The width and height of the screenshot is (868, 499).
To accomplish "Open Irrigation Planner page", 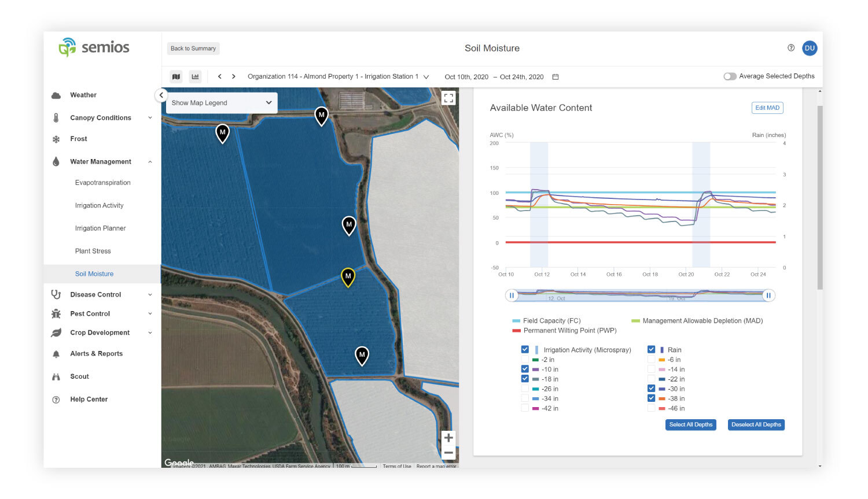I will (100, 228).
